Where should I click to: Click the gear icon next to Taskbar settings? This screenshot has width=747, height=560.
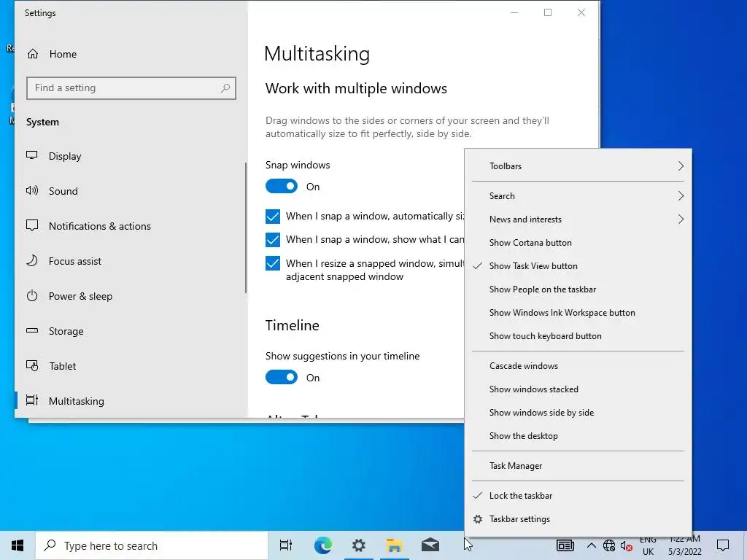tap(478, 519)
